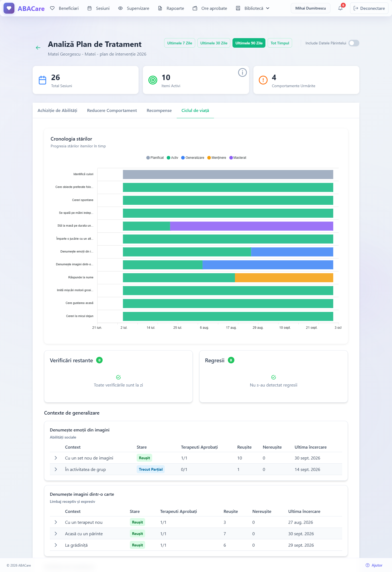Expand the Cu un terapeut nou row

coord(56,522)
